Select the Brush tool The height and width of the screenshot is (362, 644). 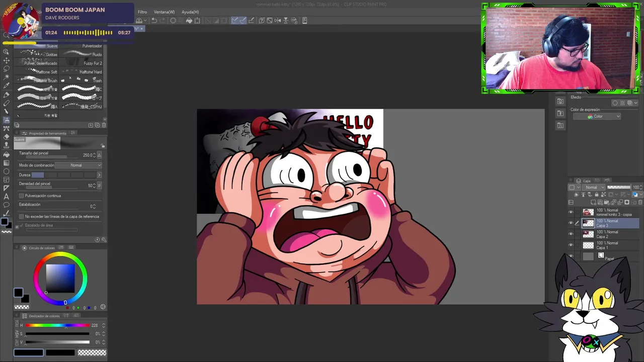coord(7,112)
